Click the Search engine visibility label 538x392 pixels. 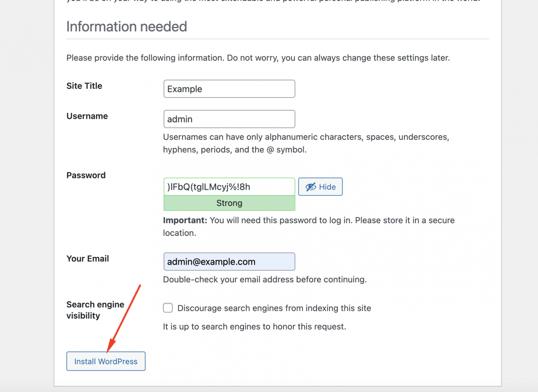coord(95,310)
